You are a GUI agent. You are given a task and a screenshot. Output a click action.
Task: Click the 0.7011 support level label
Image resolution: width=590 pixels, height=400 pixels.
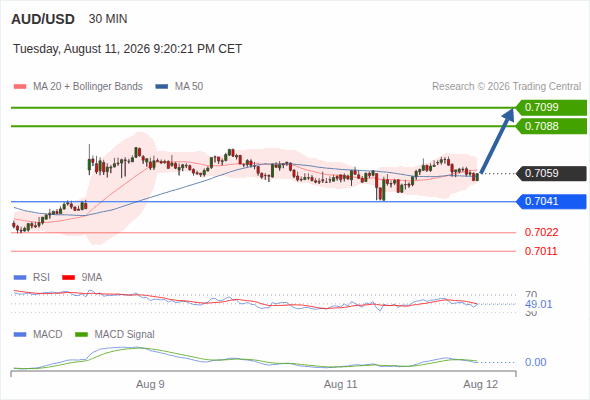click(541, 251)
